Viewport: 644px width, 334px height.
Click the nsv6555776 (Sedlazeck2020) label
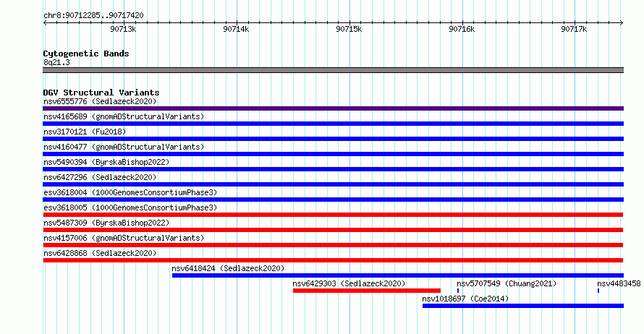[x=100, y=101]
